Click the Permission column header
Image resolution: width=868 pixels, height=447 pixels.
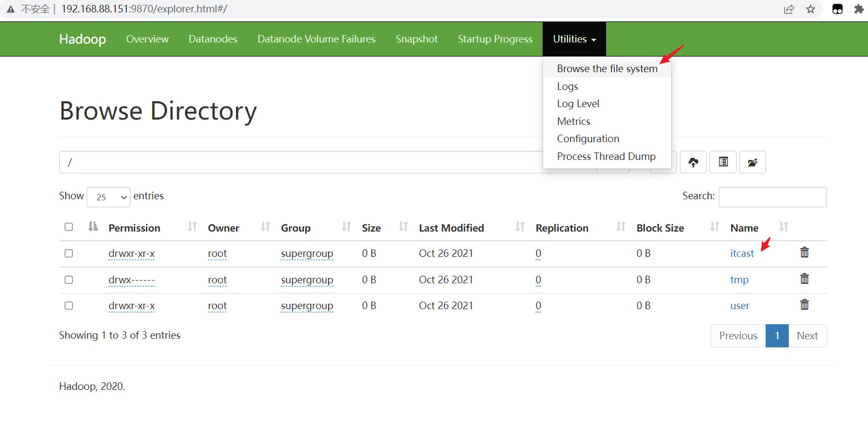[x=135, y=228]
